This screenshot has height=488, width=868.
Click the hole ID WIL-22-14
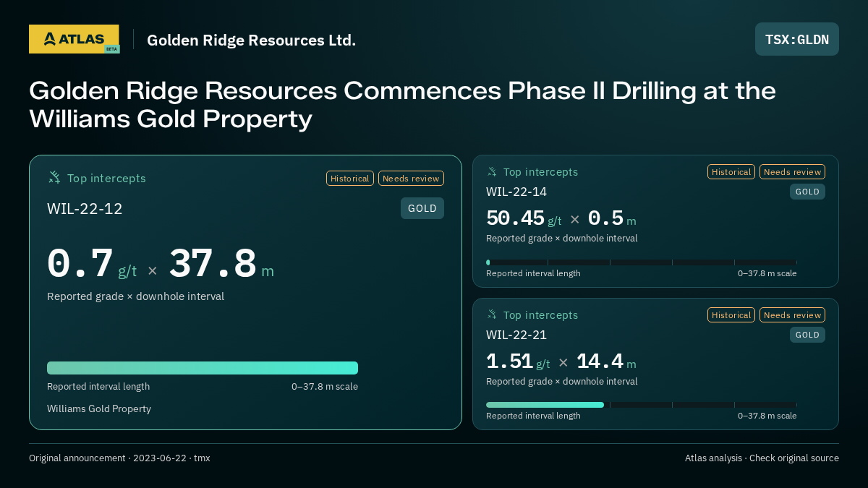click(516, 192)
